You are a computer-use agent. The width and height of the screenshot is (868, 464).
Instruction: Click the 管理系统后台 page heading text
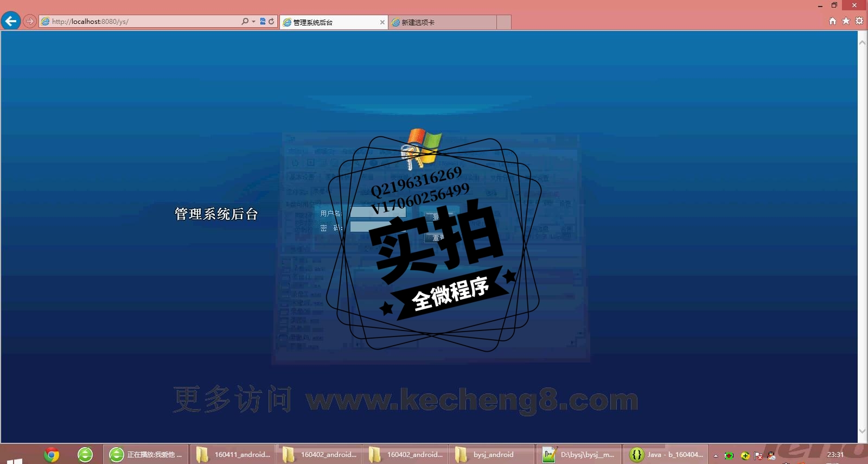(216, 214)
